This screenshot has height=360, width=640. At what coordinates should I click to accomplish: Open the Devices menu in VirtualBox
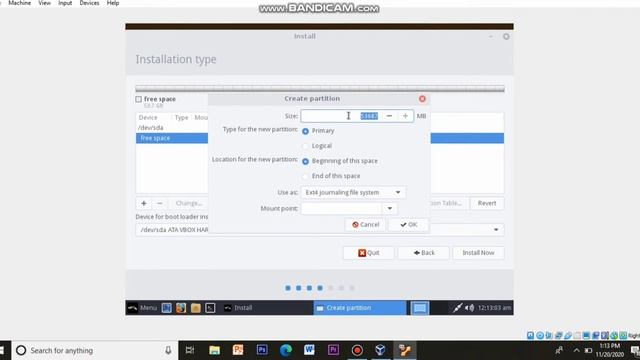[x=89, y=3]
